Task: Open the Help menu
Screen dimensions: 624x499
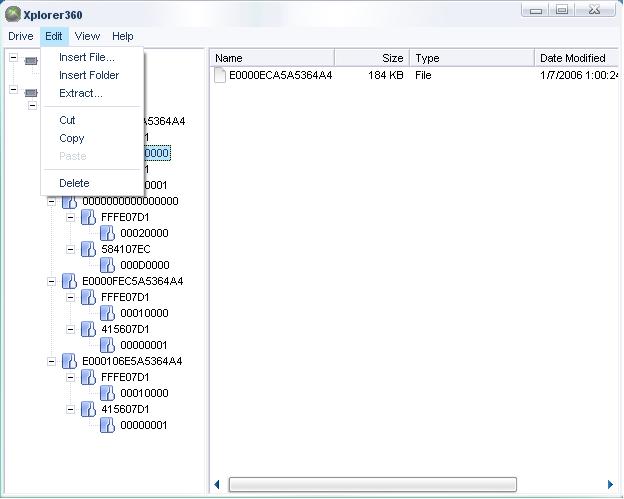Action: [123, 36]
